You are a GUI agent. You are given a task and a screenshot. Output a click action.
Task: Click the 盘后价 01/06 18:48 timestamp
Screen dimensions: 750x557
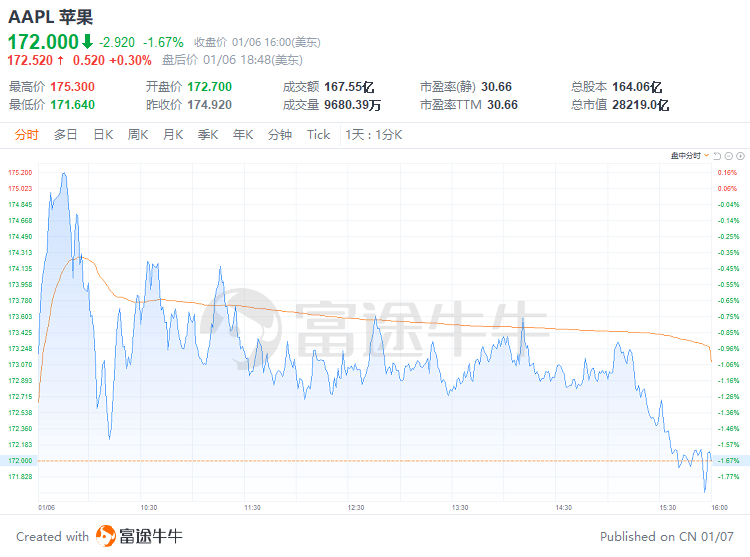pos(232,60)
